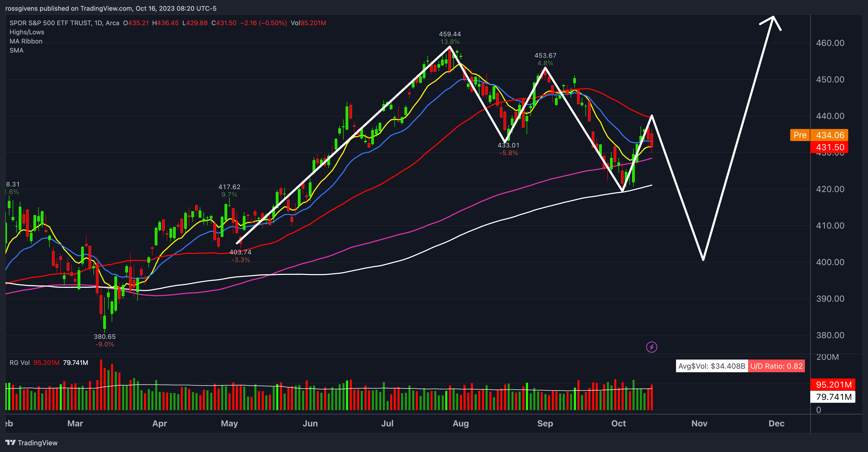Click the U/D Ratio: 0.82 box
Viewport: 868px width, 452px height.
point(776,366)
